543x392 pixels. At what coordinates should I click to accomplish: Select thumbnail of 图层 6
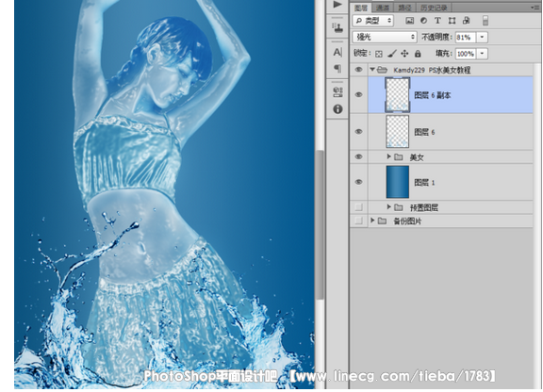398,132
